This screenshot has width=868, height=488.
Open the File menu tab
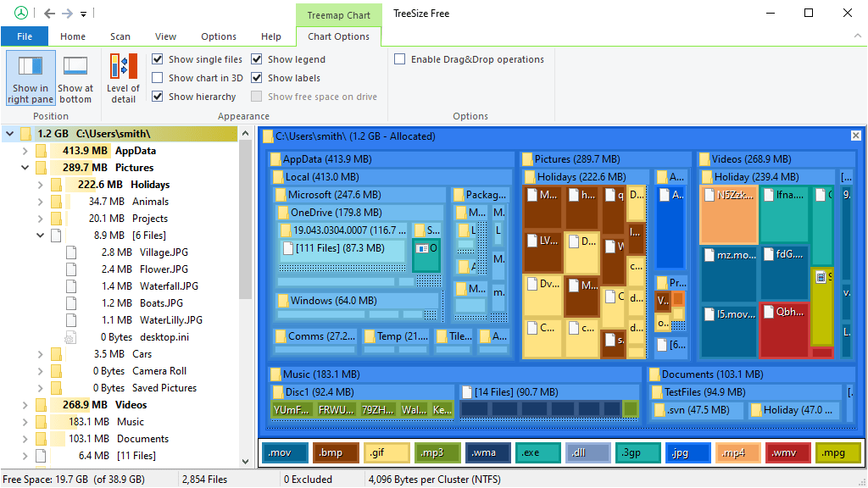pyautogui.click(x=25, y=36)
